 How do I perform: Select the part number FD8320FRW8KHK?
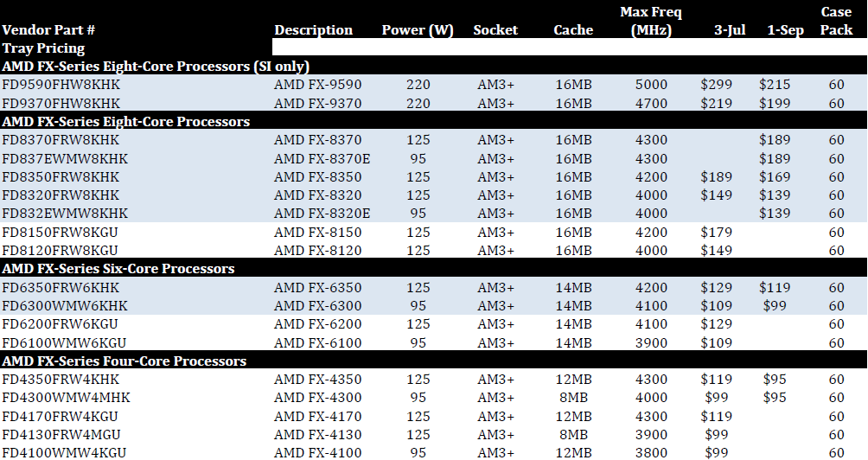point(61,195)
